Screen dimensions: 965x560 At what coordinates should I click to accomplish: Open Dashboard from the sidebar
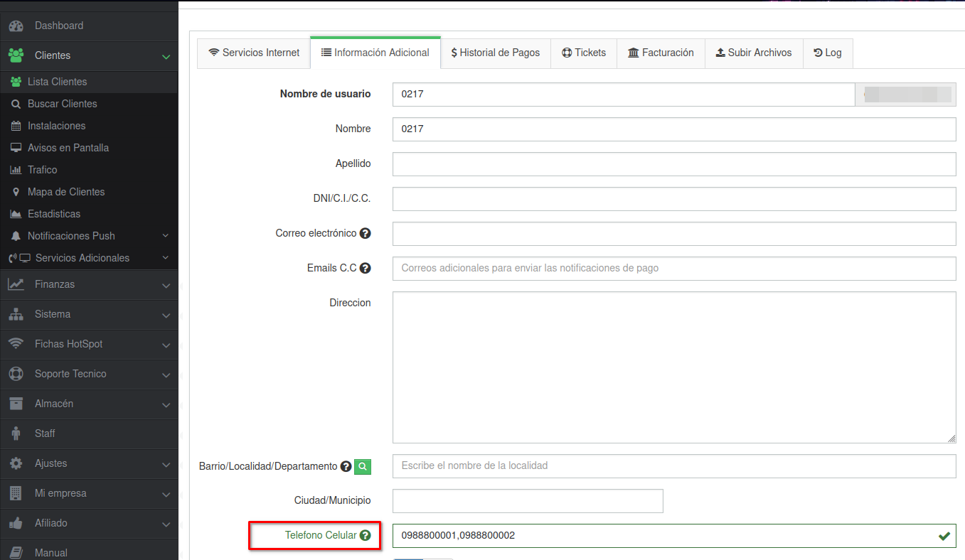59,26
